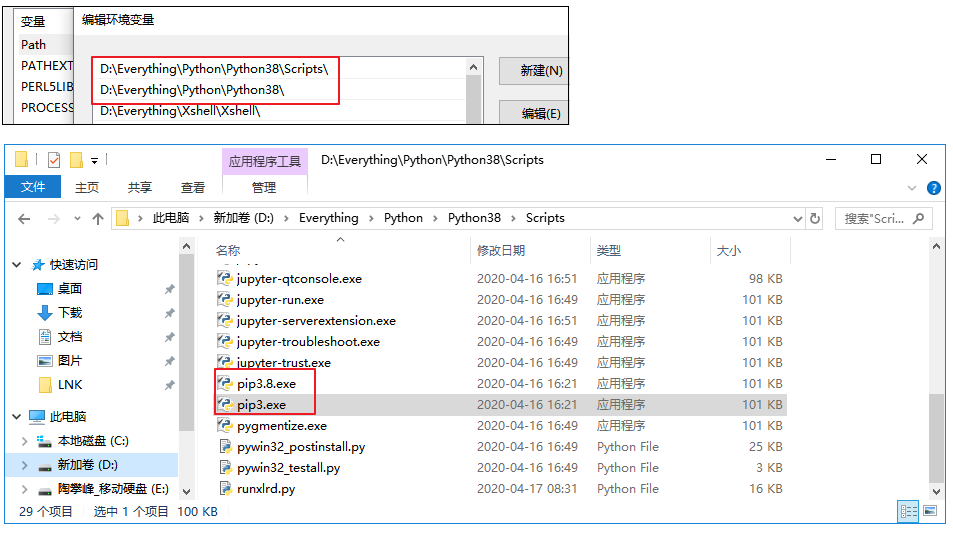Screen dimensions: 953x533
Task: Expand the ribbon with the chevron
Action: tap(912, 188)
